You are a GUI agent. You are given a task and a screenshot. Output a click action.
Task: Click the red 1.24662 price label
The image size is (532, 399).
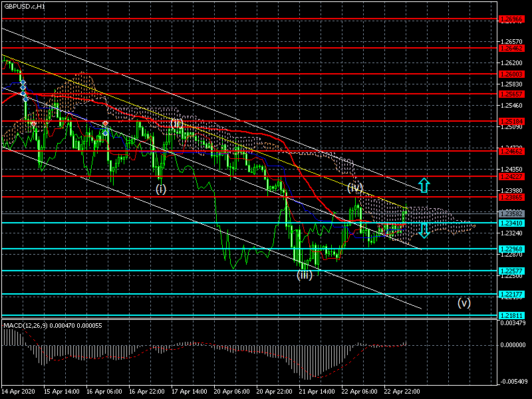[x=511, y=151]
